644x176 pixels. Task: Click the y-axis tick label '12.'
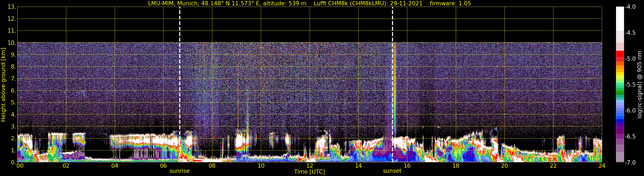tap(12, 19)
